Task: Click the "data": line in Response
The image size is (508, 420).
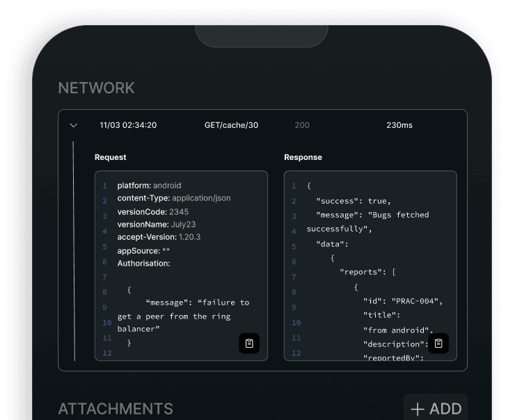Action: [332, 244]
